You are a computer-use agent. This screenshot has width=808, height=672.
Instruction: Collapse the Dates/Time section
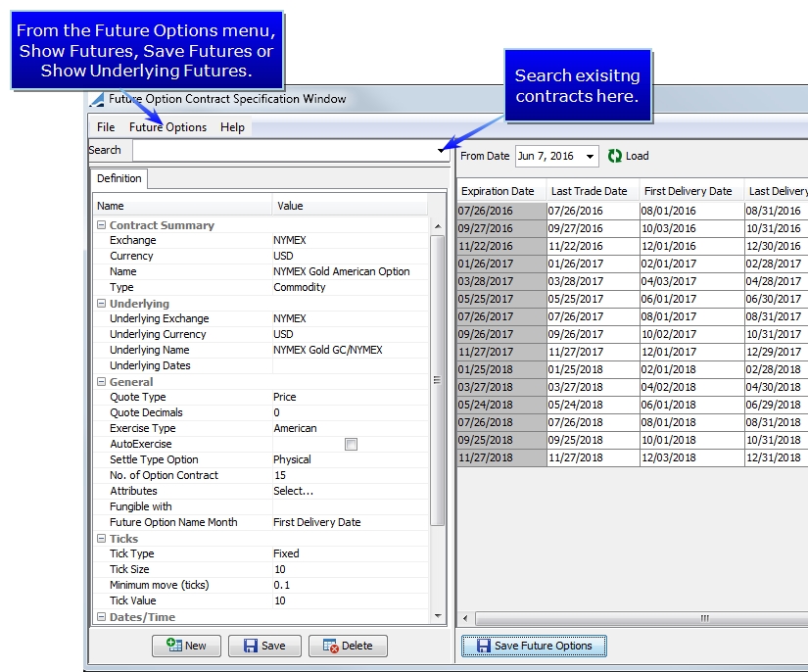102,616
